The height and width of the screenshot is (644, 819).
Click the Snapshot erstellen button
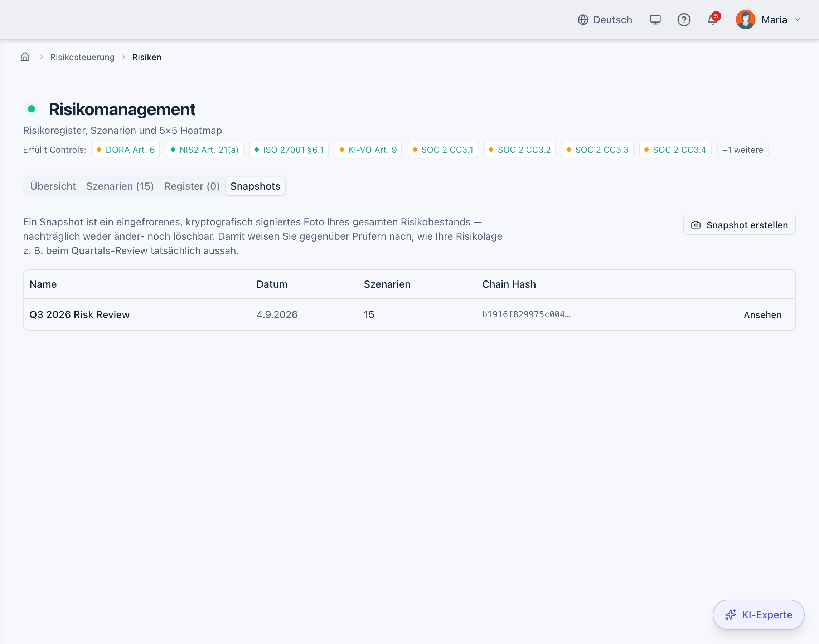[x=739, y=225]
